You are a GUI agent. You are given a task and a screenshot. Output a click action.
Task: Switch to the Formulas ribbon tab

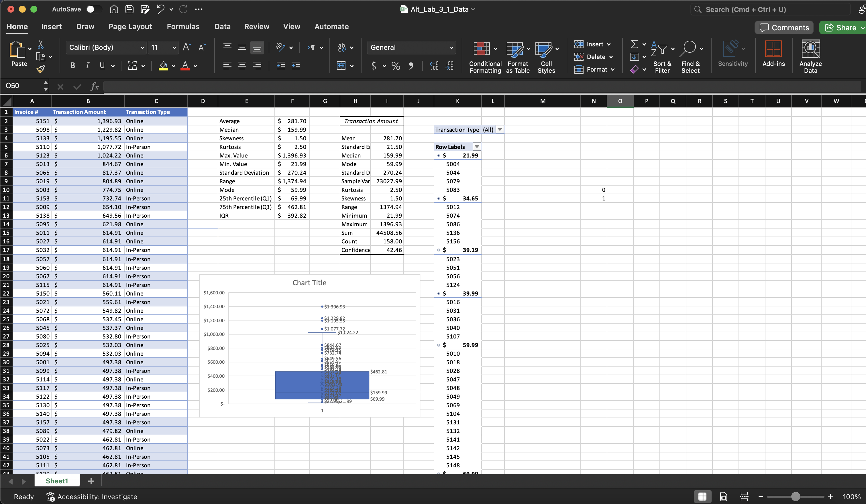coord(183,26)
